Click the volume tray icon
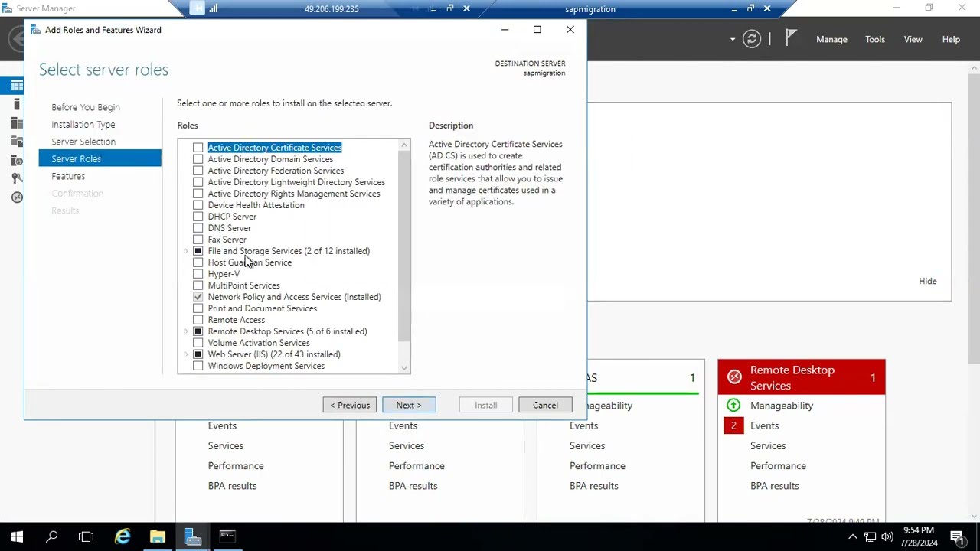The width and height of the screenshot is (980, 551). [887, 536]
